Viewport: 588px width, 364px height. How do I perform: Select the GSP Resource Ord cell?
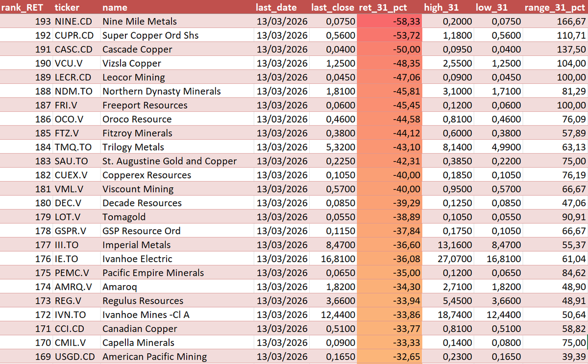[177, 231]
